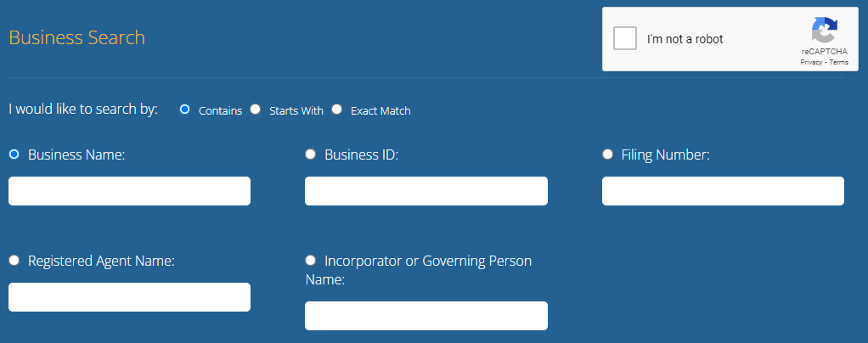Viewport: 868px width, 343px height.
Task: Choose the Filing Number radio button
Action: point(607,154)
